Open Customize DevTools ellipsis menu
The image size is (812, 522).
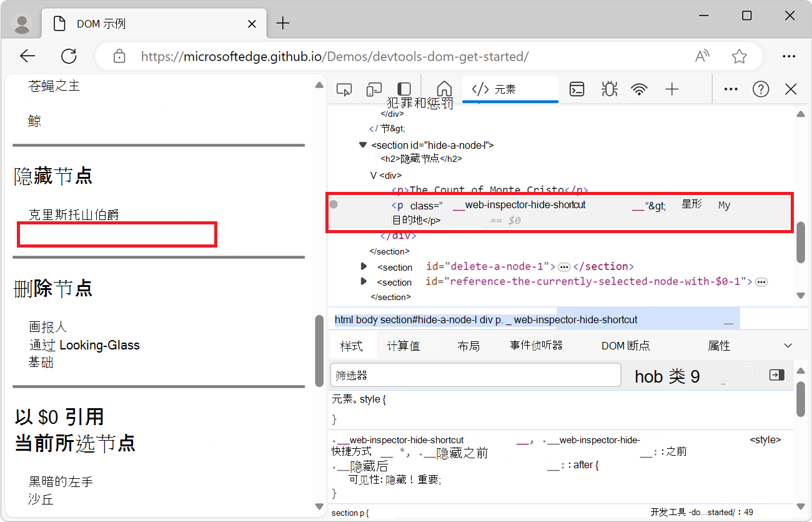tap(731, 89)
